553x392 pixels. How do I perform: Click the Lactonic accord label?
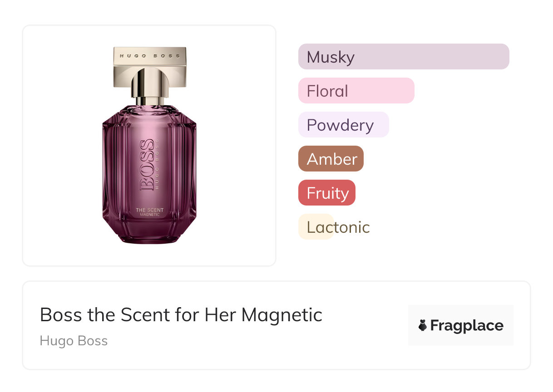click(338, 227)
